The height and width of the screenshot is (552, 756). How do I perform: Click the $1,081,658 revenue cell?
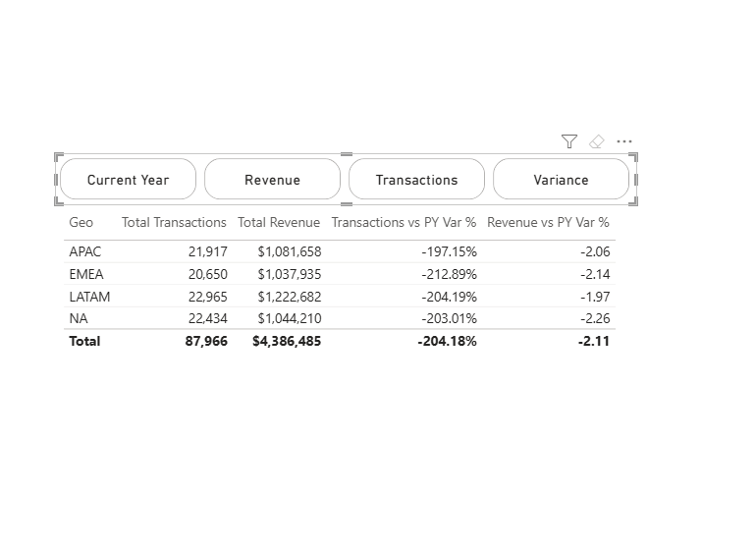tap(290, 251)
